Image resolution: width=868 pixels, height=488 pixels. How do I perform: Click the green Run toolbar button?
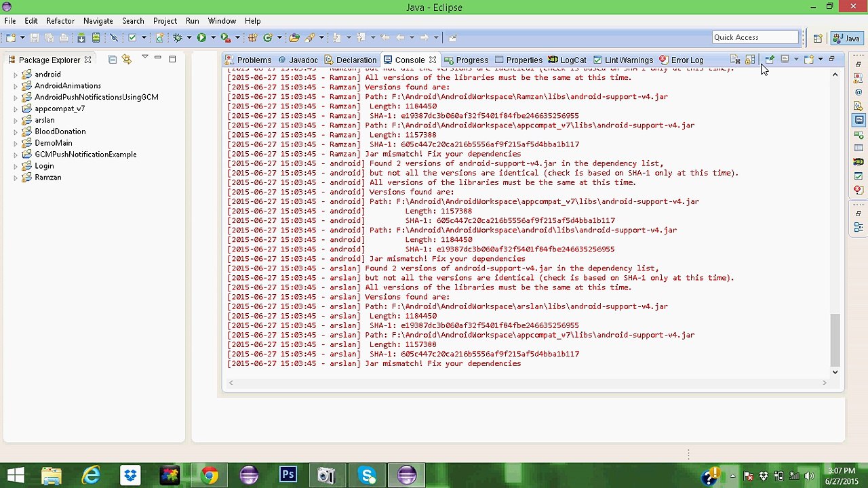[201, 37]
